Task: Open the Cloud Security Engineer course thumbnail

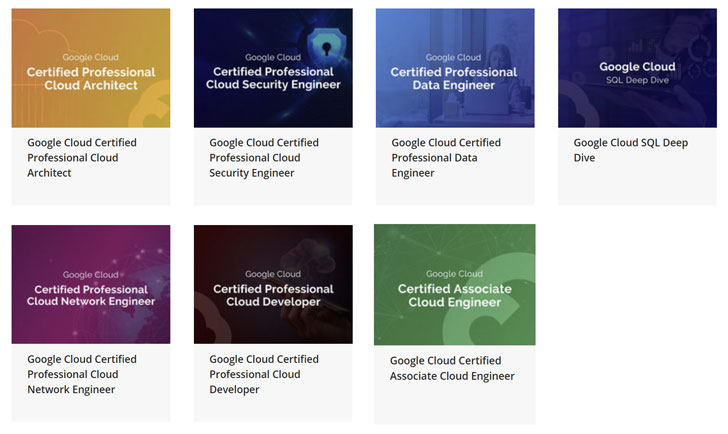Action: click(x=273, y=68)
